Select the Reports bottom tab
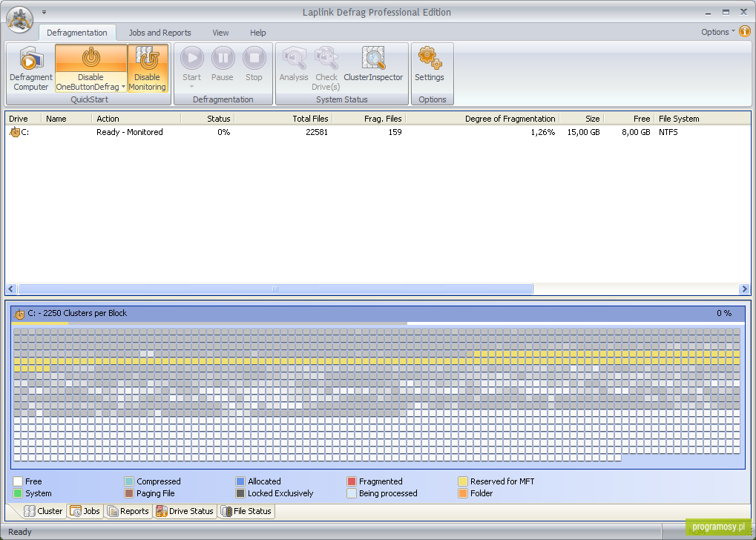Image resolution: width=756 pixels, height=540 pixels. (128, 511)
